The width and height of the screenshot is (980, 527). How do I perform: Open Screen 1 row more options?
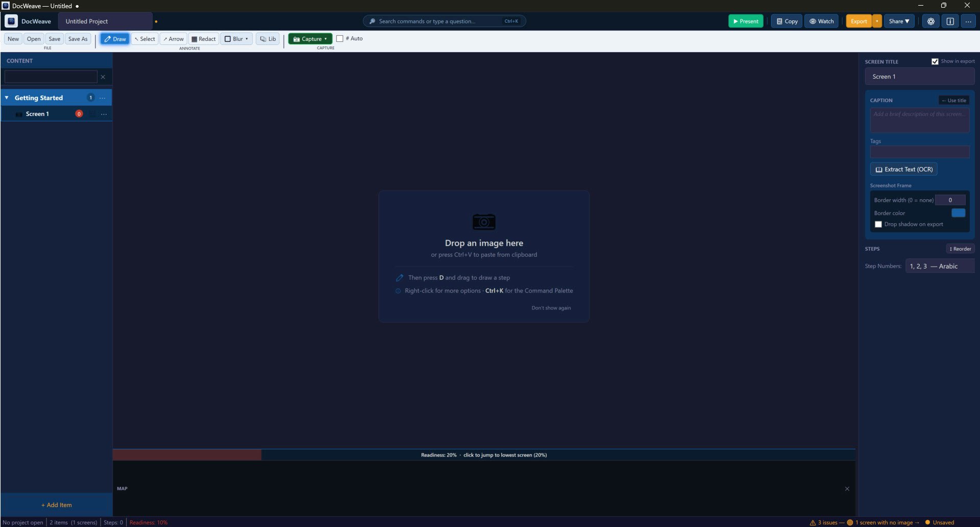104,114
